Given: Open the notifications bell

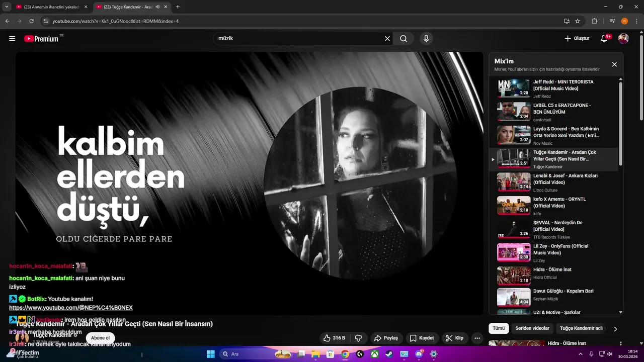Looking at the screenshot, I should pyautogui.click(x=604, y=39).
